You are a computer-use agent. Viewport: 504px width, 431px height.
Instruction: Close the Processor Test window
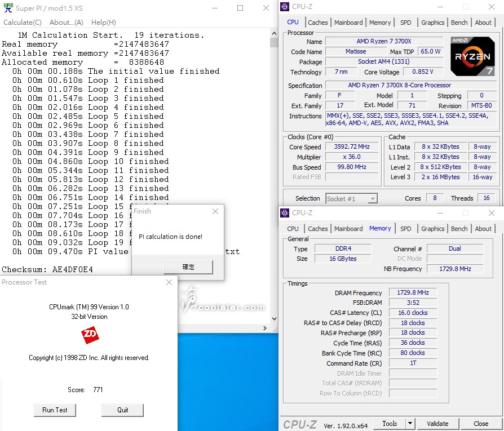(x=169, y=282)
